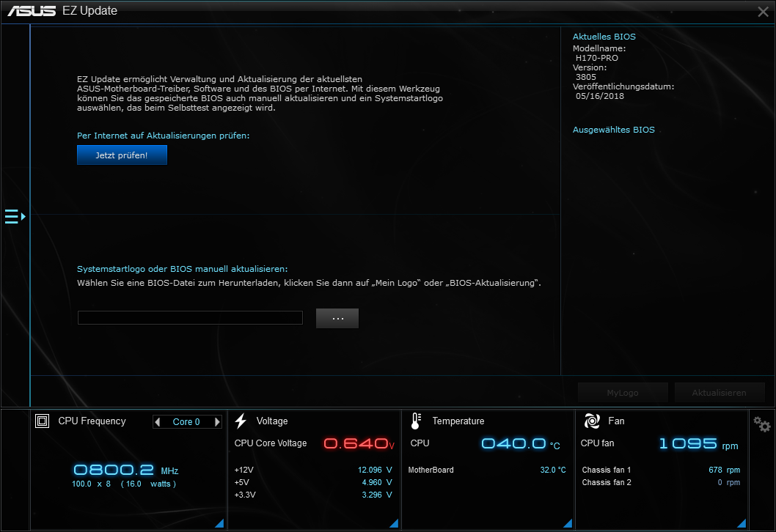
Task: Click the CPU Frequency chip icon
Action: 42,421
